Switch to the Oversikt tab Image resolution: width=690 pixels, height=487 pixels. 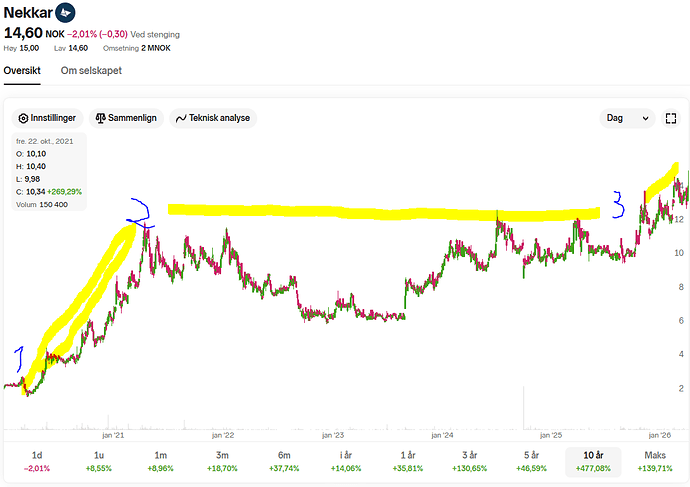[x=22, y=70]
